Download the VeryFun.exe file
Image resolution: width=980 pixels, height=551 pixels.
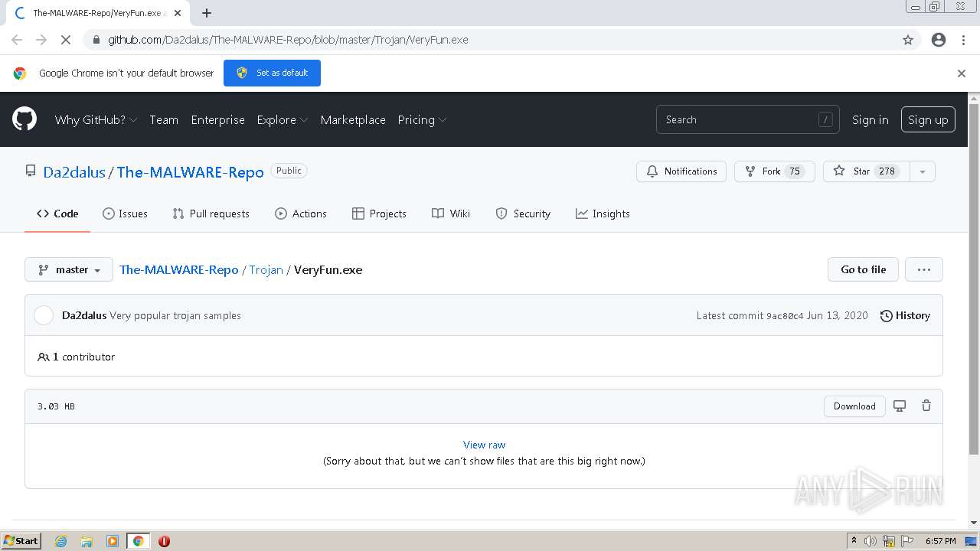pos(854,406)
